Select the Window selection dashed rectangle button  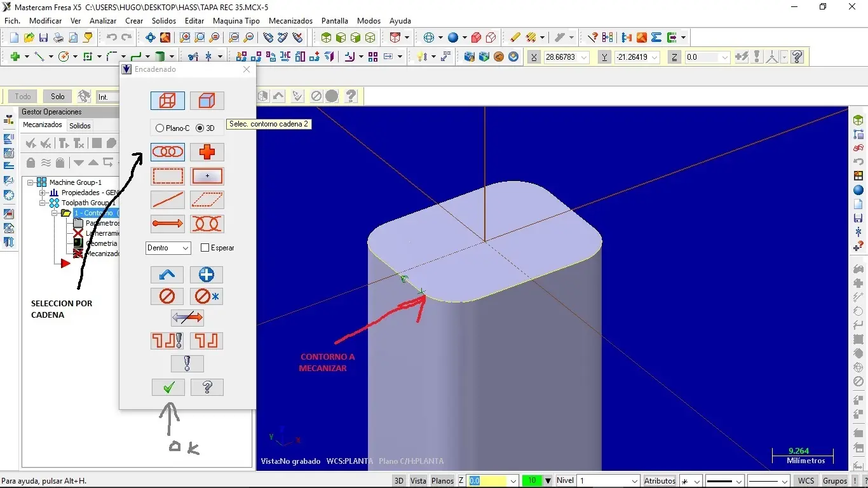[x=168, y=176]
